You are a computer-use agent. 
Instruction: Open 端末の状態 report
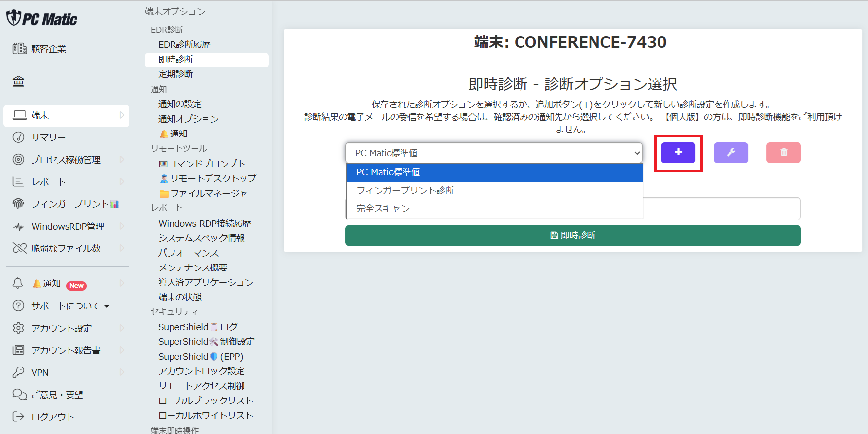(x=180, y=297)
